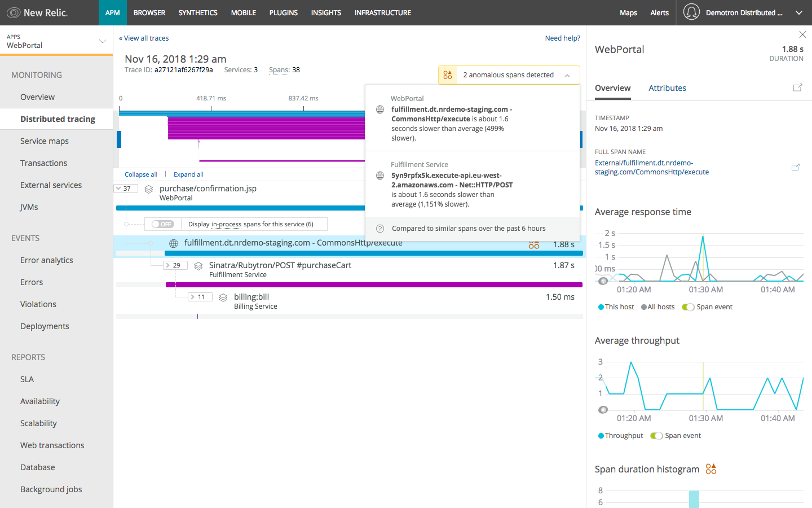Open the MOBILE tab
The width and height of the screenshot is (812, 508).
coord(244,12)
